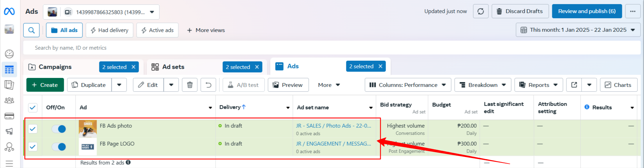Open the export icon button
The height and width of the screenshot is (168, 644).
pos(574,85)
